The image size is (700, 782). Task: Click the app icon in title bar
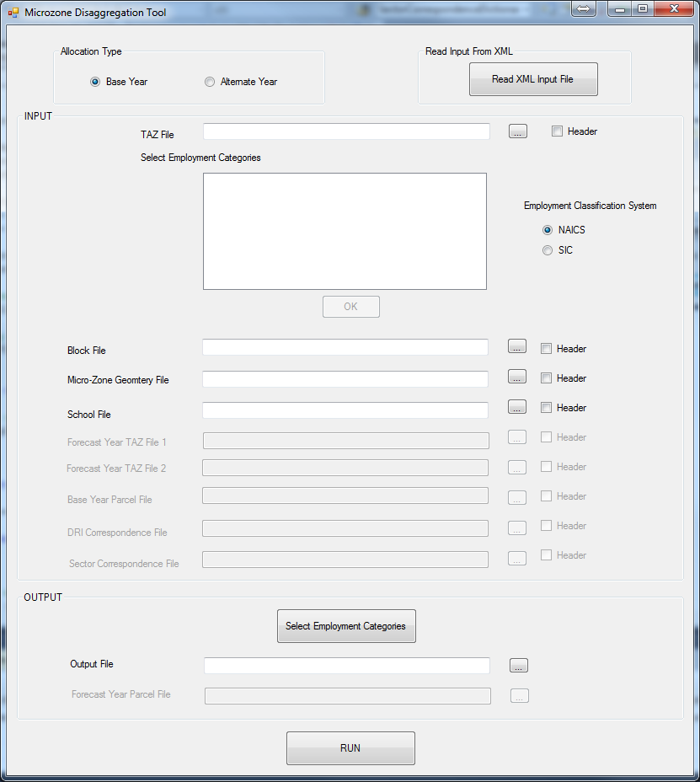tap(13, 13)
